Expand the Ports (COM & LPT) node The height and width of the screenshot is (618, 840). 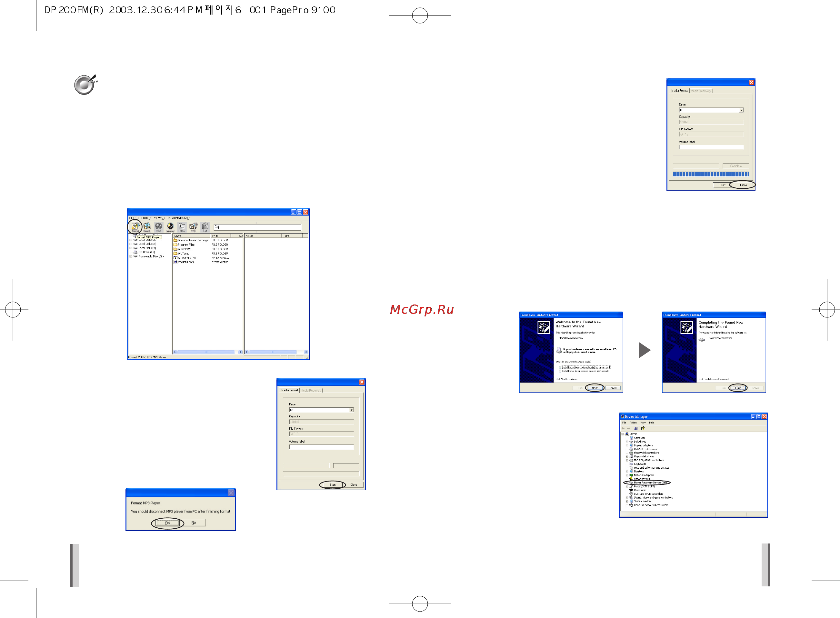627,486
